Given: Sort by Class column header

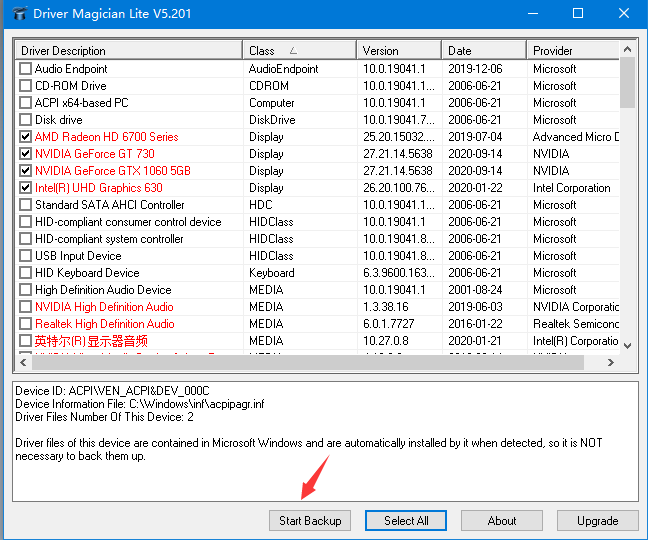Looking at the screenshot, I should (x=300, y=50).
